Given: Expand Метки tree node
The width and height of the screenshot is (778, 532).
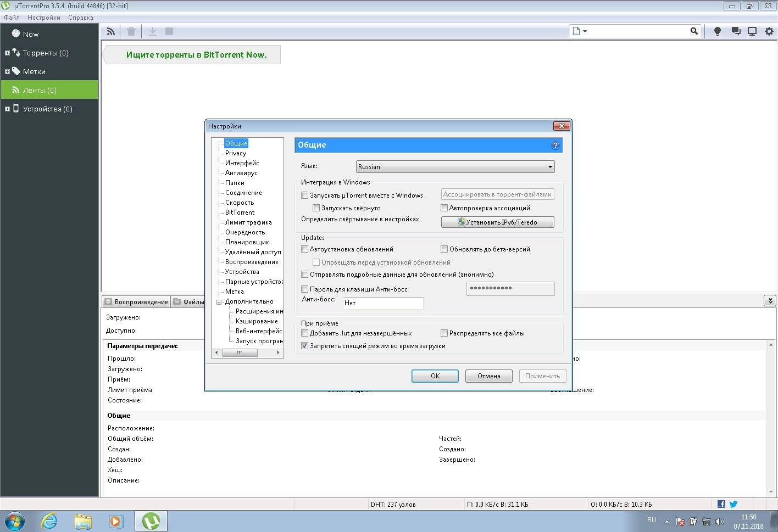Looking at the screenshot, I should coord(7,72).
